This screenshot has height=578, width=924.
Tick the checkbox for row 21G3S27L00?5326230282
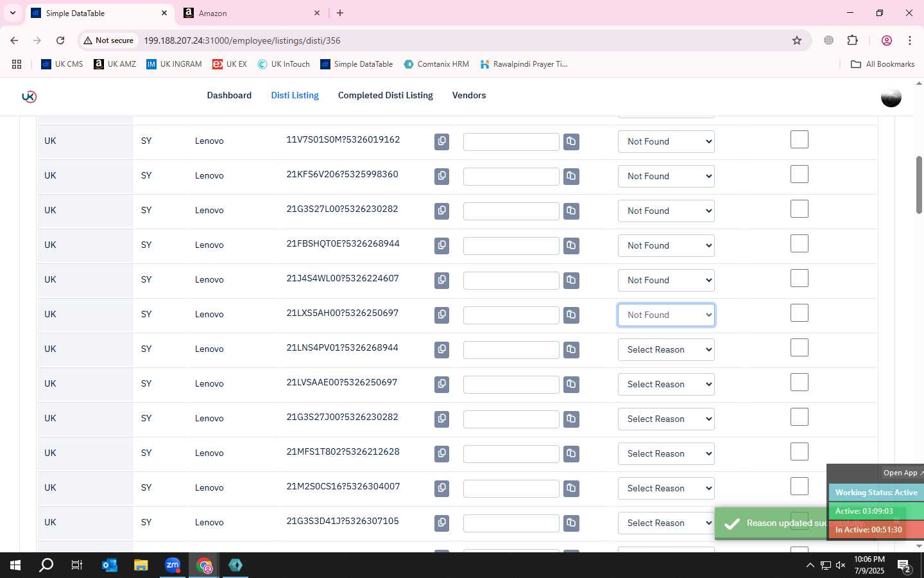pos(799,209)
